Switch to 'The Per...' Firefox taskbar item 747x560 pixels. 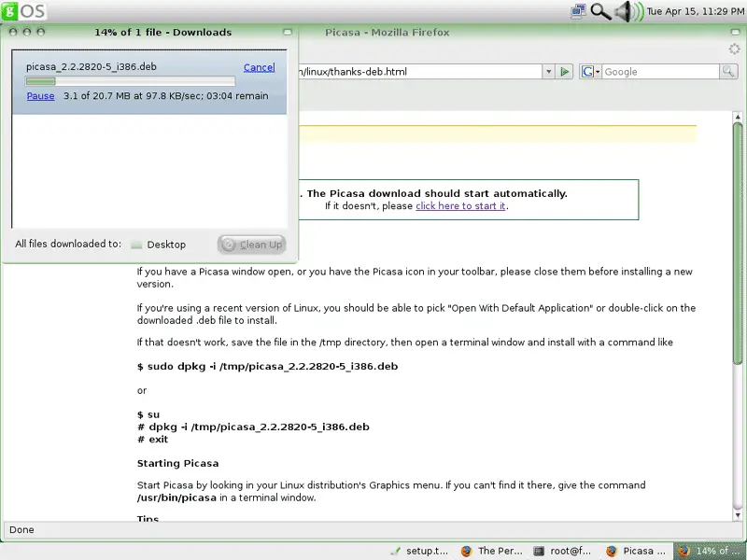coord(491,551)
